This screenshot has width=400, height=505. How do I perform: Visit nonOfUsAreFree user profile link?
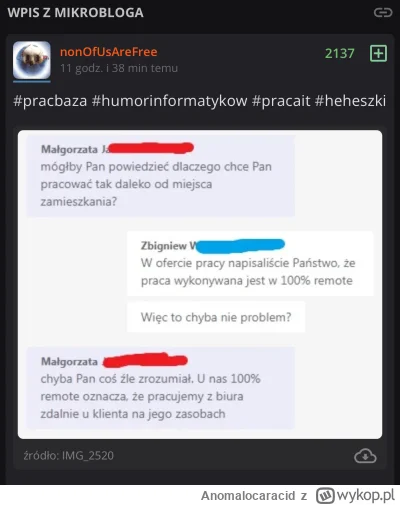(x=109, y=52)
